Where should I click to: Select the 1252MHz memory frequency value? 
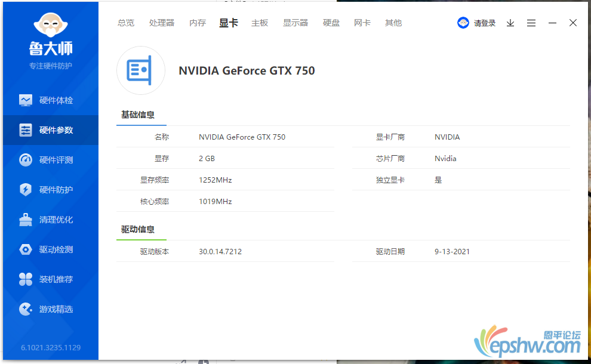point(216,180)
